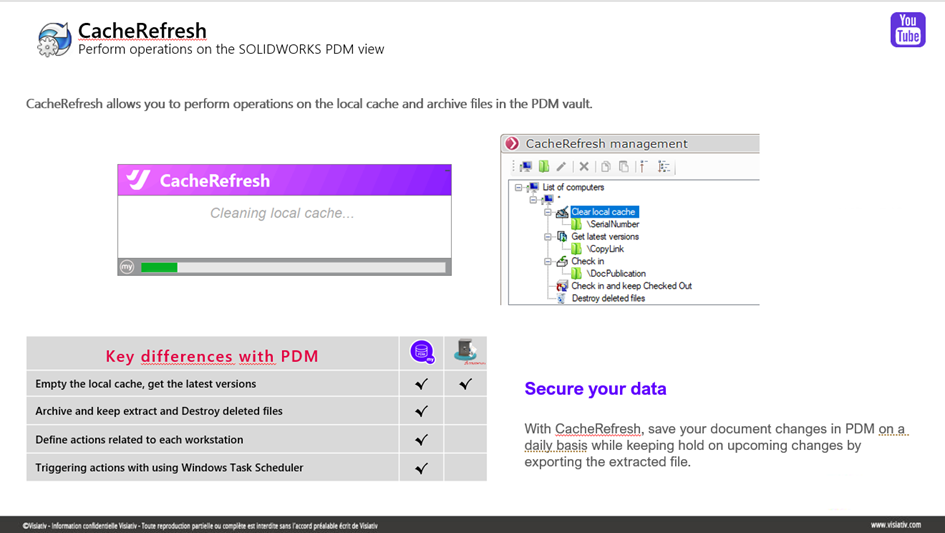Click the checkmark in the Windows Task Scheduler row
The width and height of the screenshot is (945, 533).
[x=421, y=468]
